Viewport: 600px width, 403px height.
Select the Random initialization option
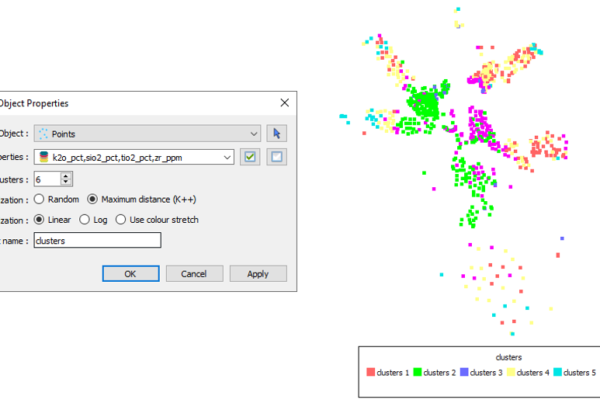point(40,199)
